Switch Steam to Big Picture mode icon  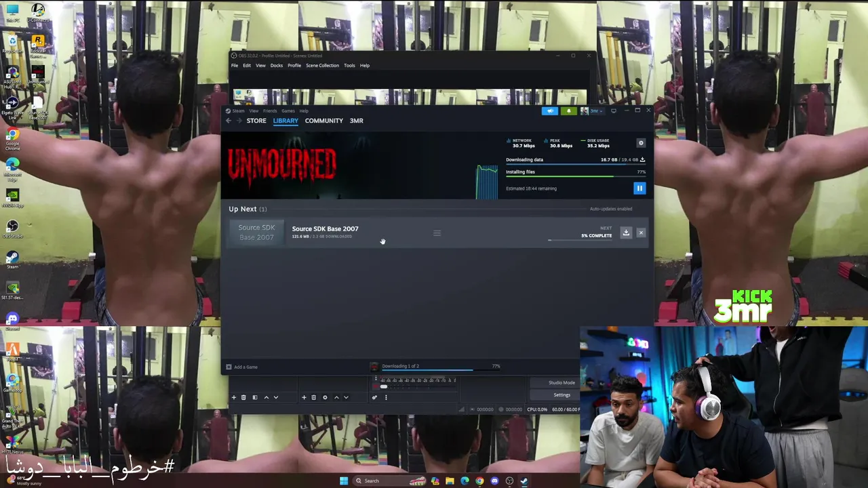click(x=614, y=111)
